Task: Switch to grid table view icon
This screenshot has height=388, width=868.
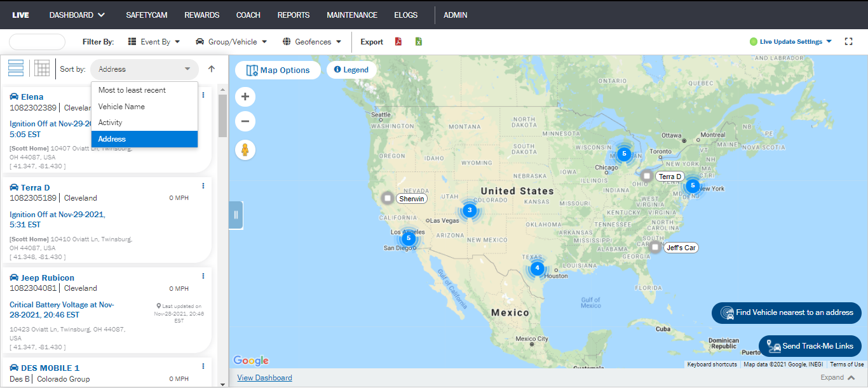Action: [42, 68]
